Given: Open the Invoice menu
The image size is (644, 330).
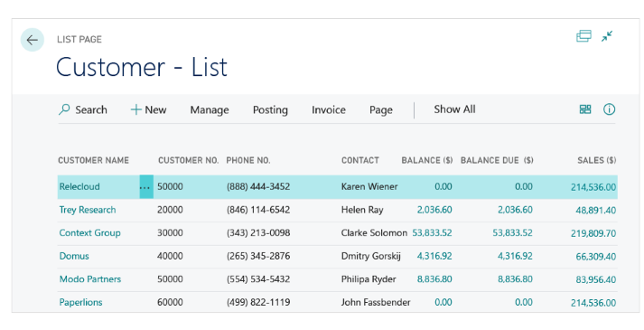Looking at the screenshot, I should tap(329, 109).
